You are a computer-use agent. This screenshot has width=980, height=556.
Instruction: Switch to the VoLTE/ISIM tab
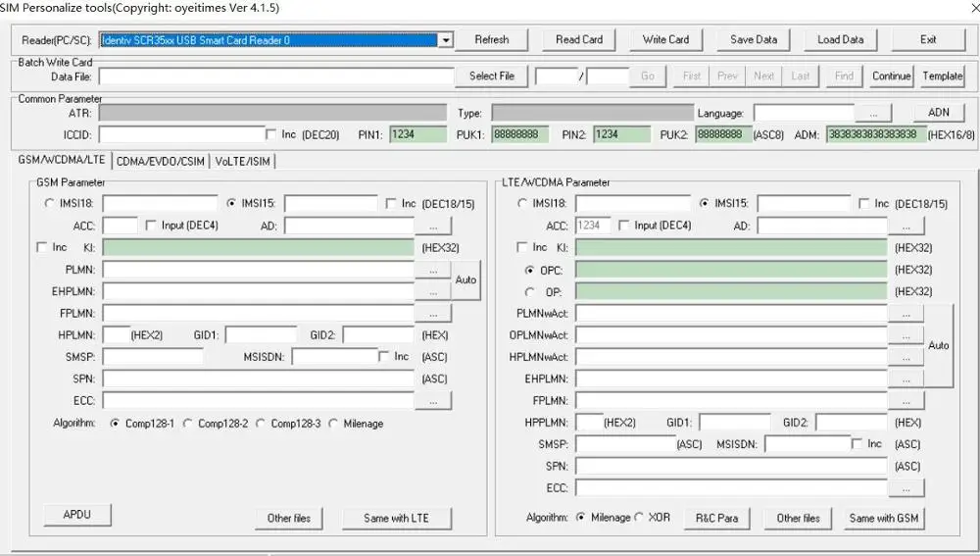click(243, 161)
